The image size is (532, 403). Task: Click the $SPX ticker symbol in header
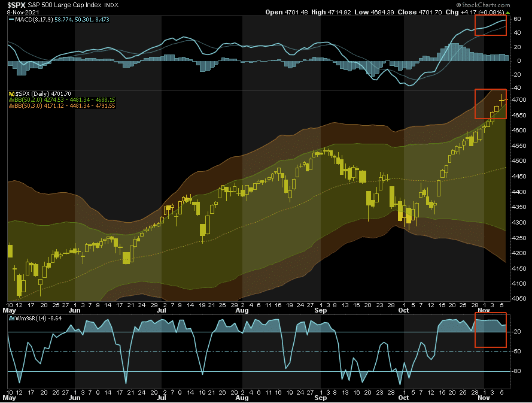[16, 5]
